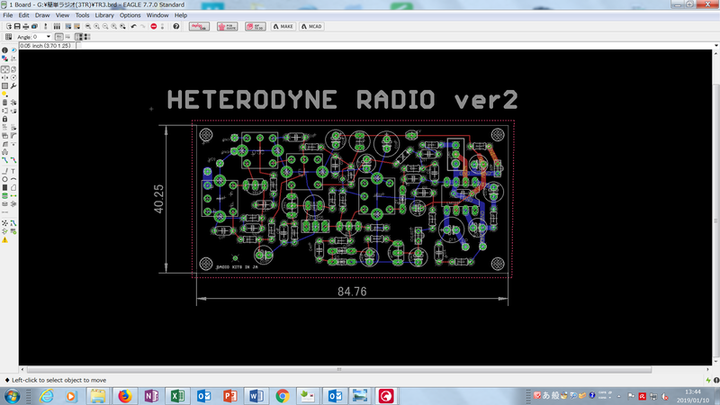Select the padlock Lock tool
Image resolution: width=720 pixels, height=405 pixels.
point(5,119)
